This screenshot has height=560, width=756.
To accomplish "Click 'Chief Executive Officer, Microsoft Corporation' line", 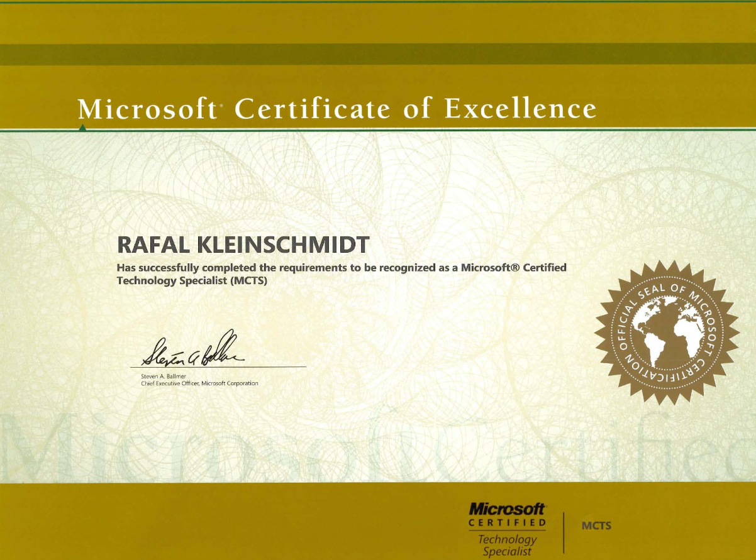I will click(199, 383).
